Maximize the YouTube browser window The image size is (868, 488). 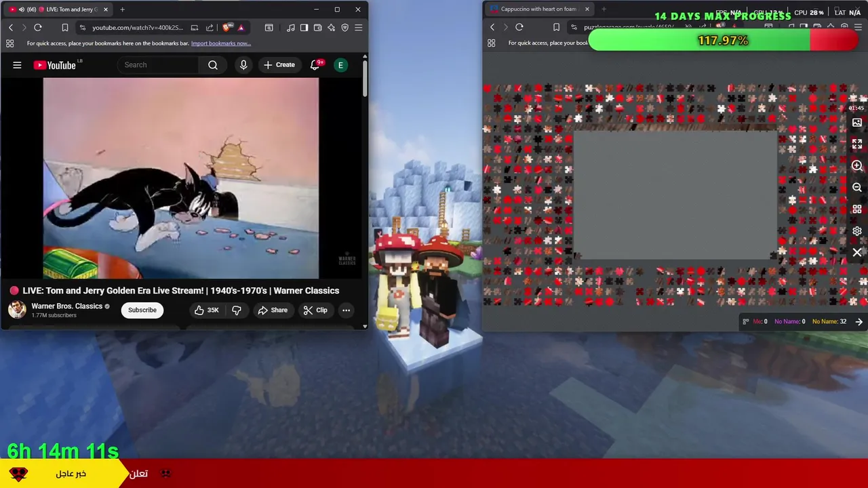tap(337, 9)
